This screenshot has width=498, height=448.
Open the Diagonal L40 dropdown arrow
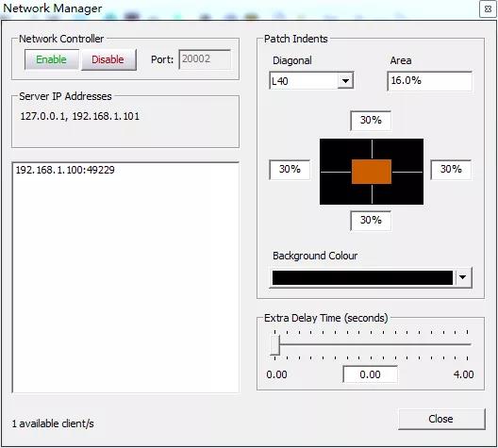pyautogui.click(x=345, y=81)
